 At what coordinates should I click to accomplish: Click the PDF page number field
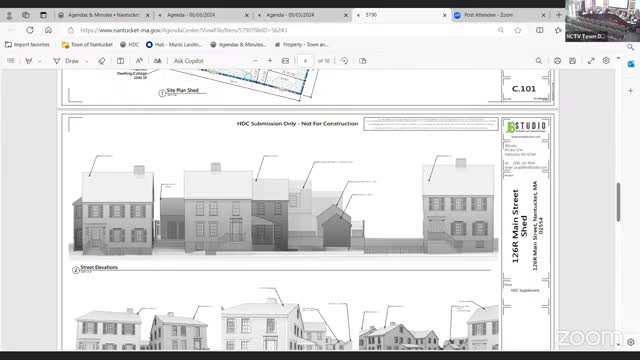coord(305,61)
